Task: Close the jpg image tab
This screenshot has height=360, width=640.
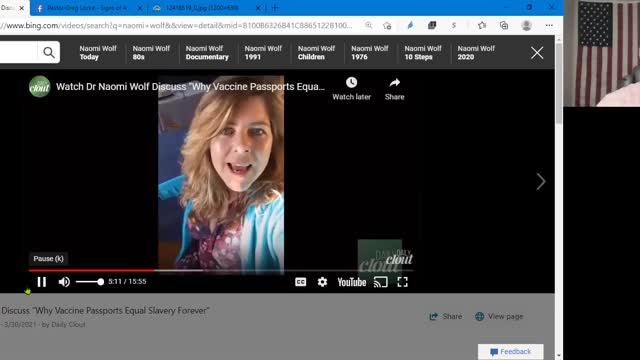Action: click(258, 8)
